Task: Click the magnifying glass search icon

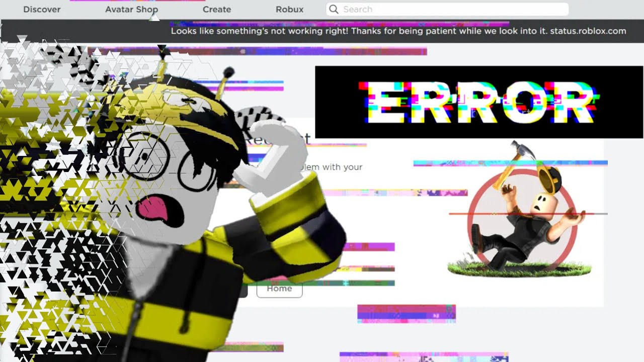Action: coord(333,9)
